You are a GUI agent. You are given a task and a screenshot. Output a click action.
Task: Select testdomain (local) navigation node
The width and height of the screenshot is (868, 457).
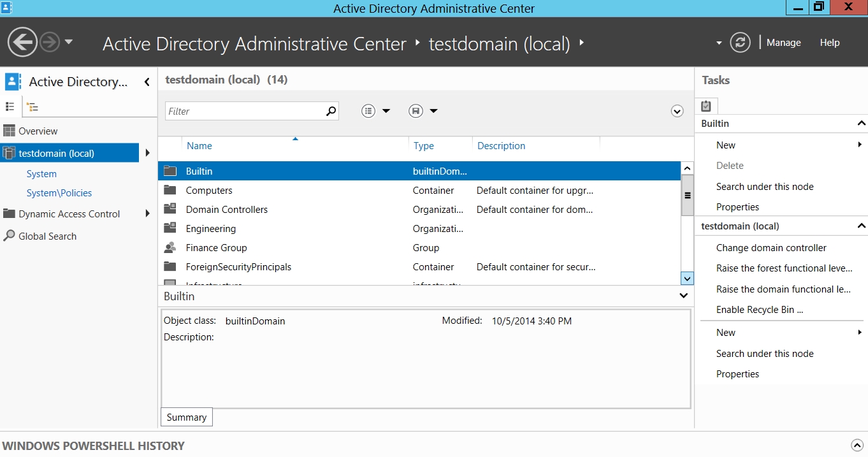(x=69, y=153)
